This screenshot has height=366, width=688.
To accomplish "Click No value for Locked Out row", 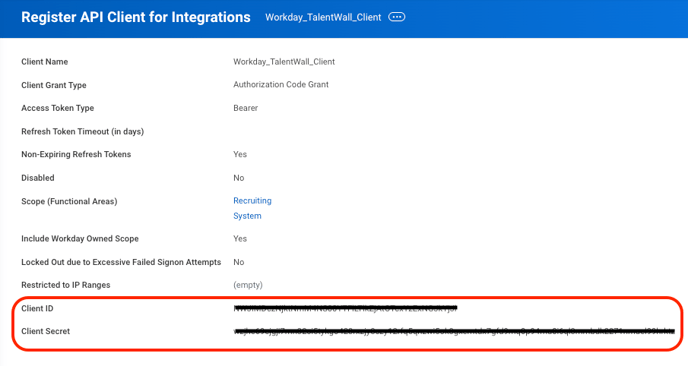I will pos(238,262).
